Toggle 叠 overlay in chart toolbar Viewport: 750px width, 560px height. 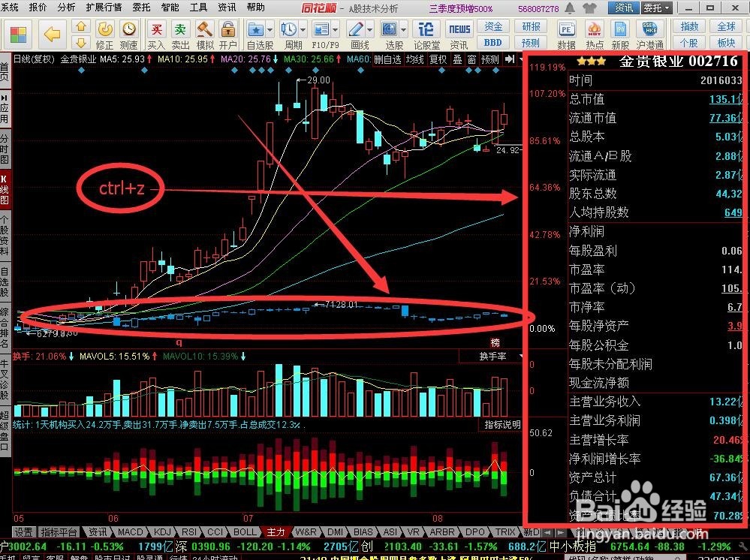(457, 59)
